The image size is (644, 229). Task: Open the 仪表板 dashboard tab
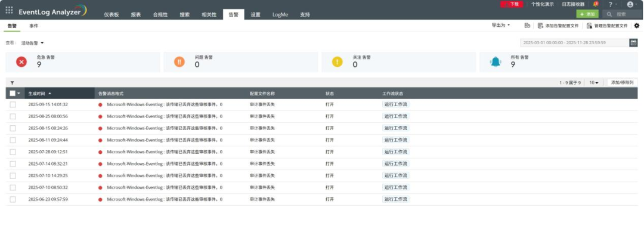click(x=112, y=14)
